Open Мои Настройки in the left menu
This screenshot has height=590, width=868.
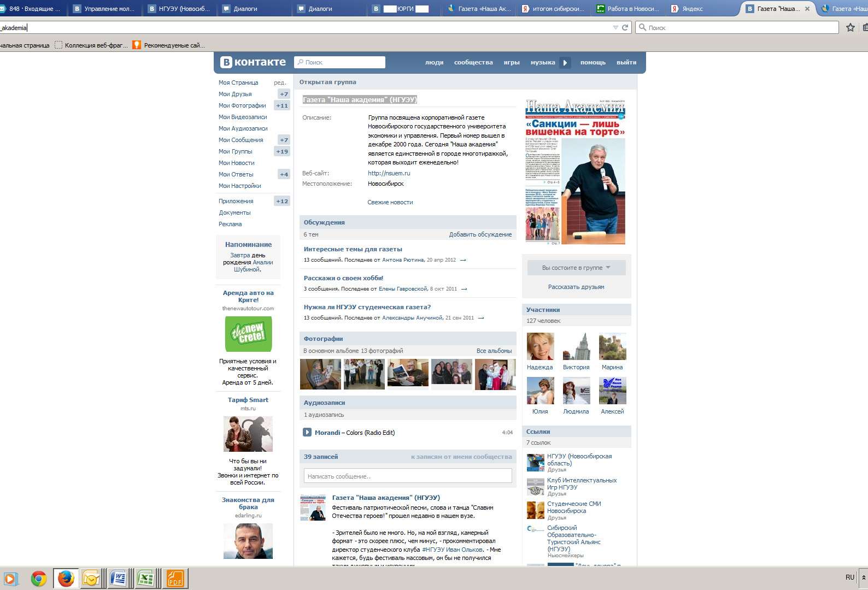pos(240,186)
